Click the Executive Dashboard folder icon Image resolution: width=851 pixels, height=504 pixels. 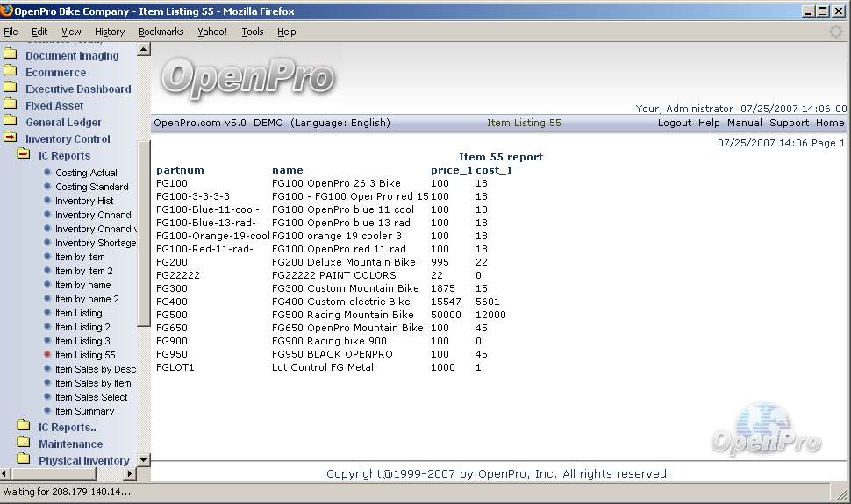click(x=11, y=89)
